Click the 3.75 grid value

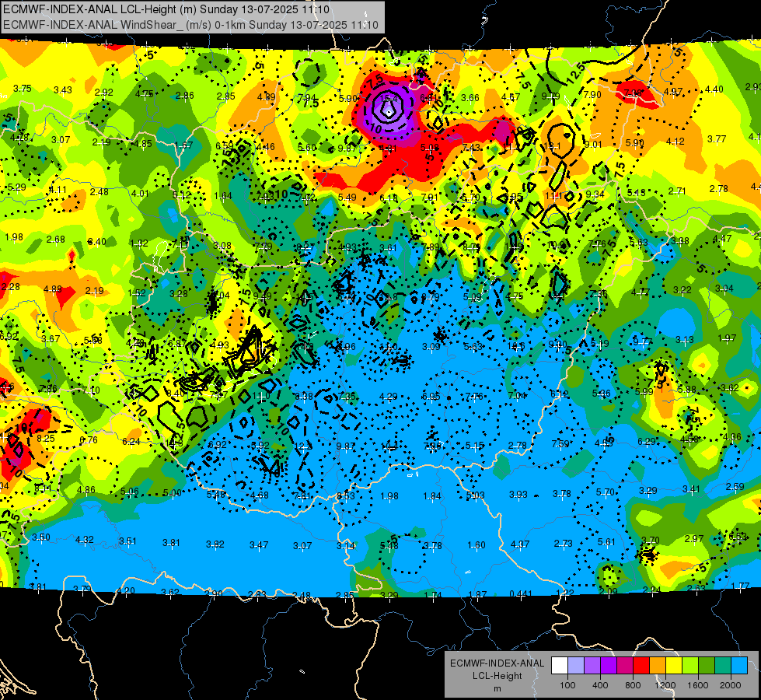[x=23, y=89]
